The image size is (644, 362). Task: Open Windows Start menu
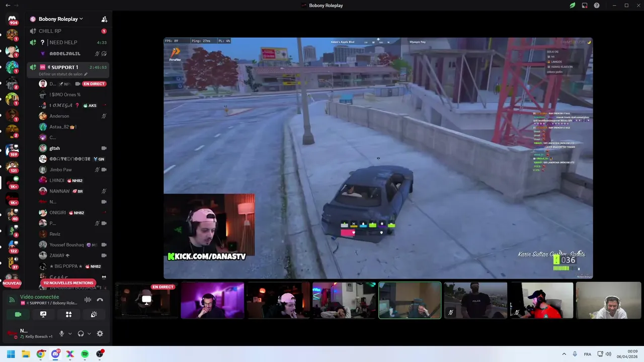pos(11,354)
